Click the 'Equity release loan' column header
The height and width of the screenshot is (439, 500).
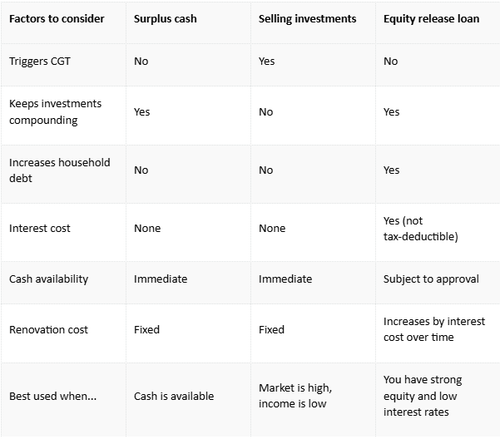point(431,19)
